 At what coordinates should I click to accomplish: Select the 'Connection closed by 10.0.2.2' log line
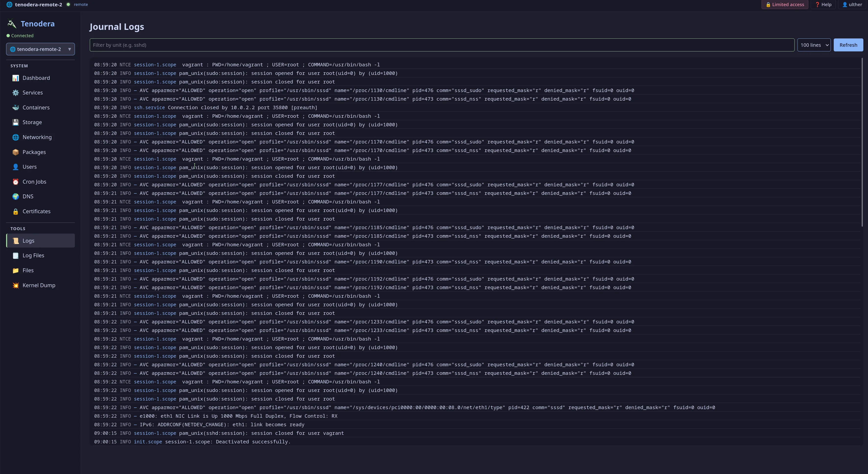[x=476, y=107]
